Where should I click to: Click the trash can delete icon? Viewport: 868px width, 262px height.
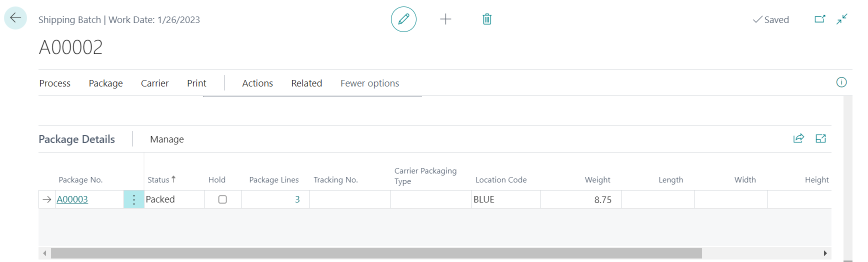tap(486, 19)
